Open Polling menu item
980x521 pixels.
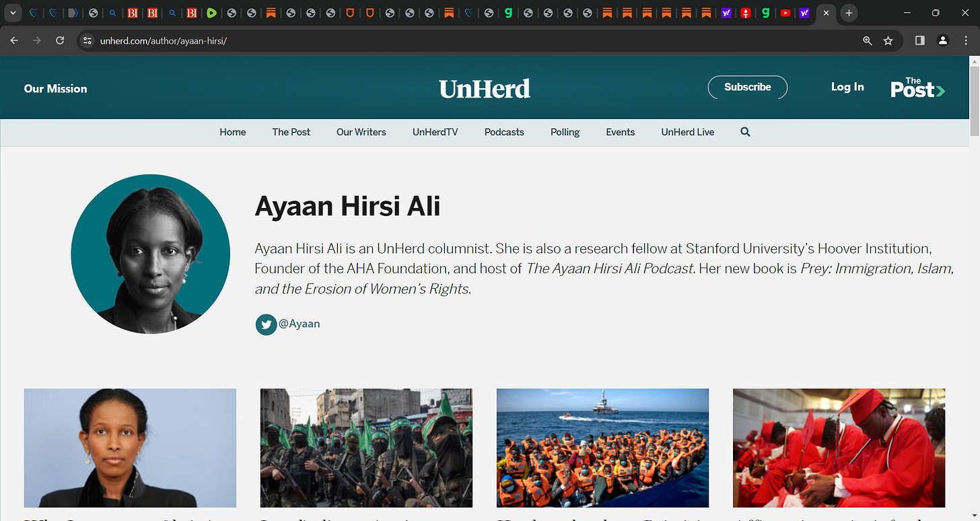click(x=565, y=132)
